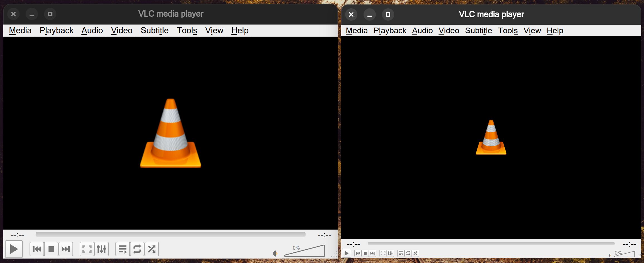Mute audio via speaker icon, left window

coord(275,253)
